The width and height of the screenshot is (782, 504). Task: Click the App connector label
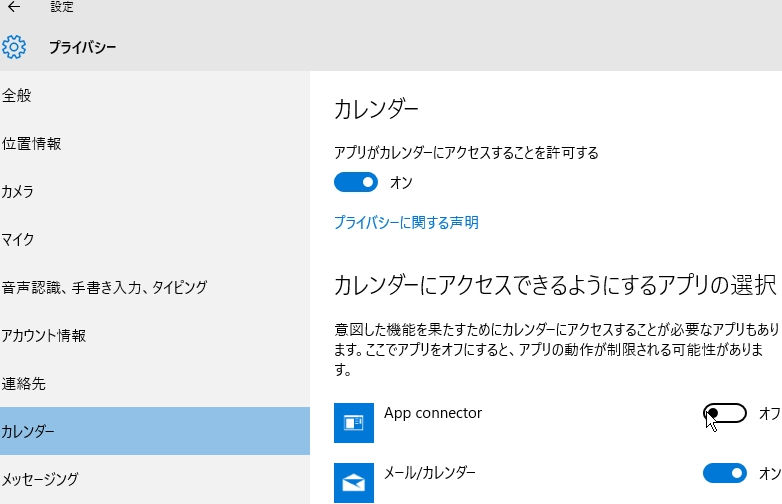pyautogui.click(x=433, y=413)
